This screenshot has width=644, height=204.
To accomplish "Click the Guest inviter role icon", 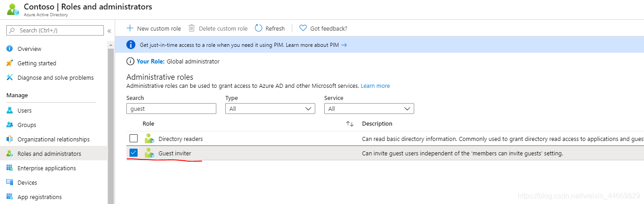I will click(x=149, y=153).
